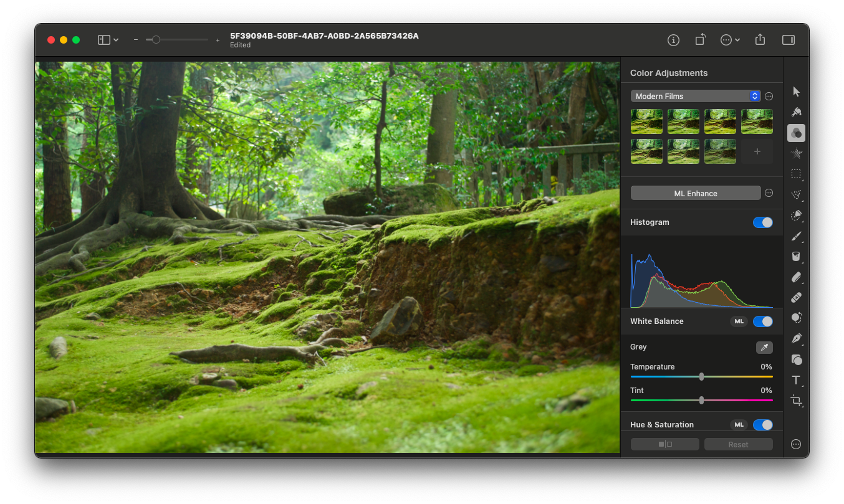
Task: Click the White Balance ML button
Action: pos(739,321)
